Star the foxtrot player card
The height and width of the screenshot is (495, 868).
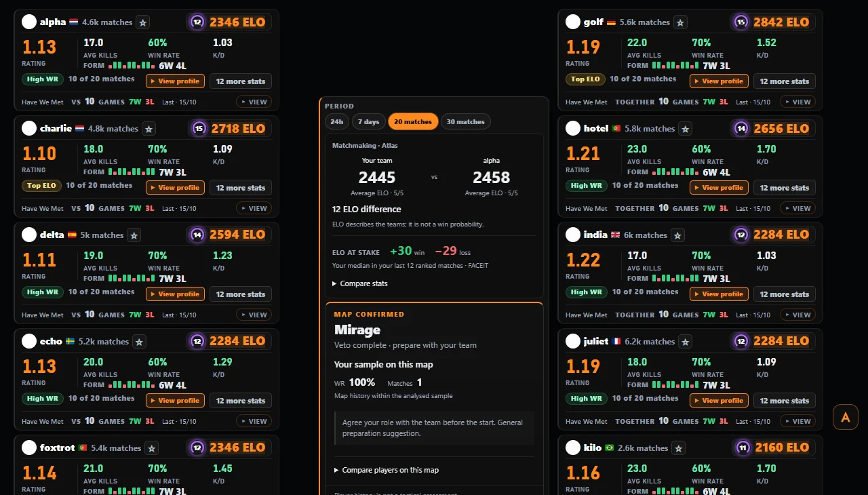[152, 448]
